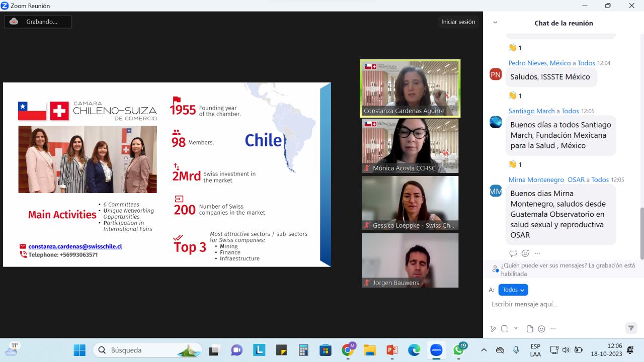Screen dimensions: 644x362
Task: Open the network and volume quick settings
Action: point(566,350)
